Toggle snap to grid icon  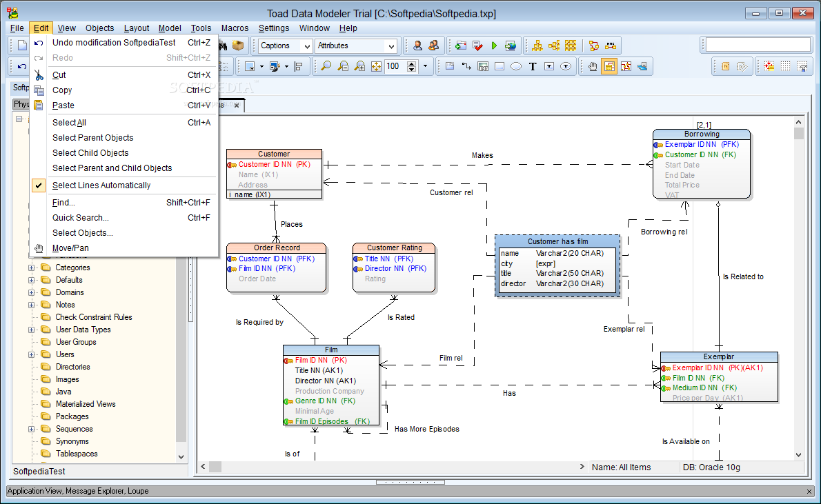[x=769, y=66]
